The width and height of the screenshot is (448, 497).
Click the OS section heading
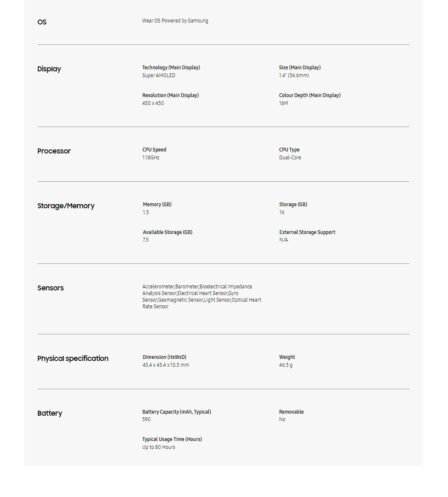[x=42, y=22]
